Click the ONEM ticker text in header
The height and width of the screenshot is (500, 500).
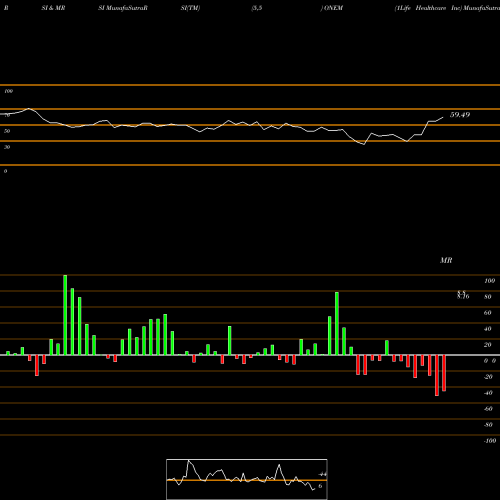(x=333, y=8)
